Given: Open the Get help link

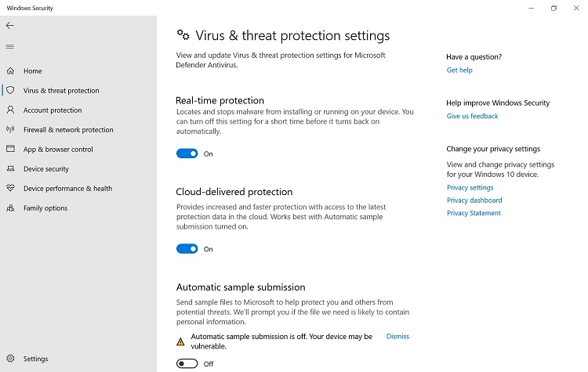Looking at the screenshot, I should (459, 70).
